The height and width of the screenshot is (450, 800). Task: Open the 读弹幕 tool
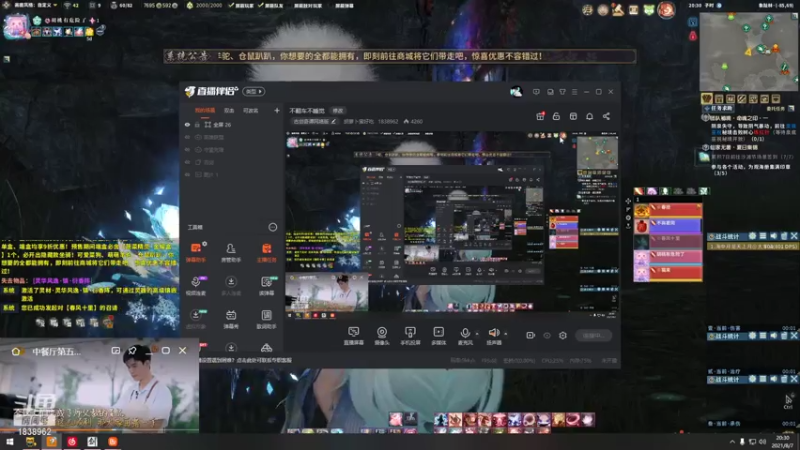click(266, 286)
